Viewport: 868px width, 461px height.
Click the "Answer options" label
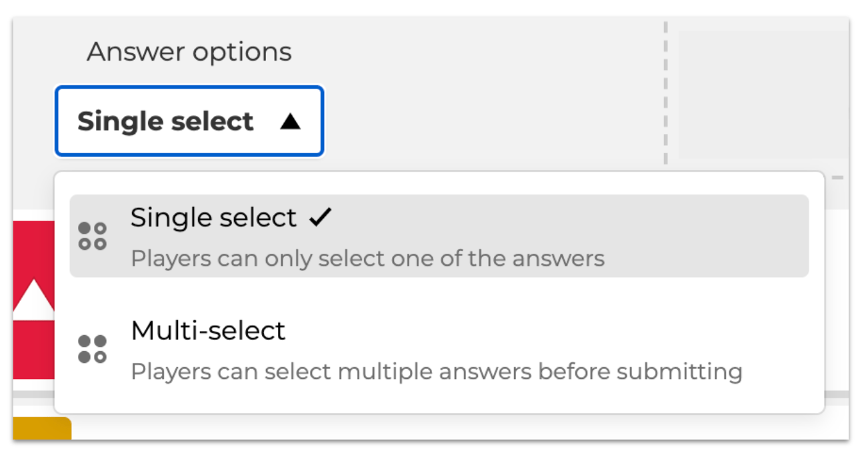coord(189,52)
